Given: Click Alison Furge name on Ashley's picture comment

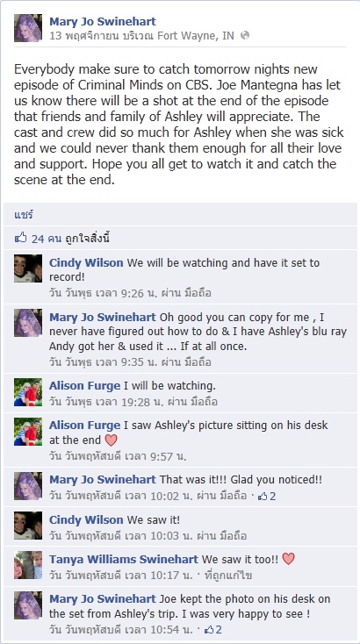Looking at the screenshot, I should [84, 425].
